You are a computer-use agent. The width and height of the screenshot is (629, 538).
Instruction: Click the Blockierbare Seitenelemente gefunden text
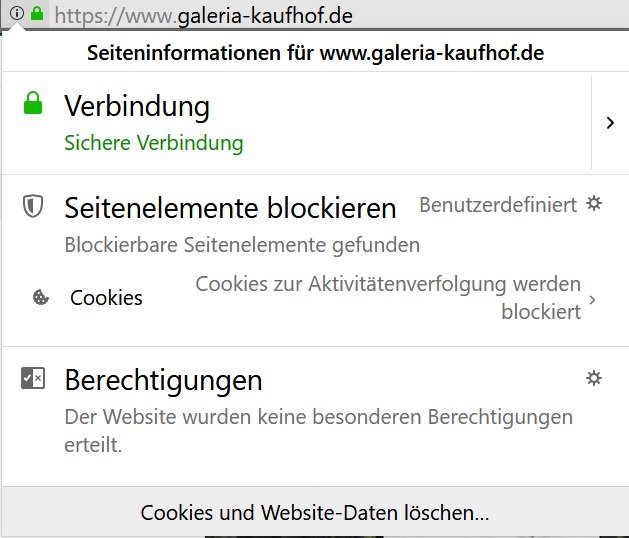tap(242, 244)
